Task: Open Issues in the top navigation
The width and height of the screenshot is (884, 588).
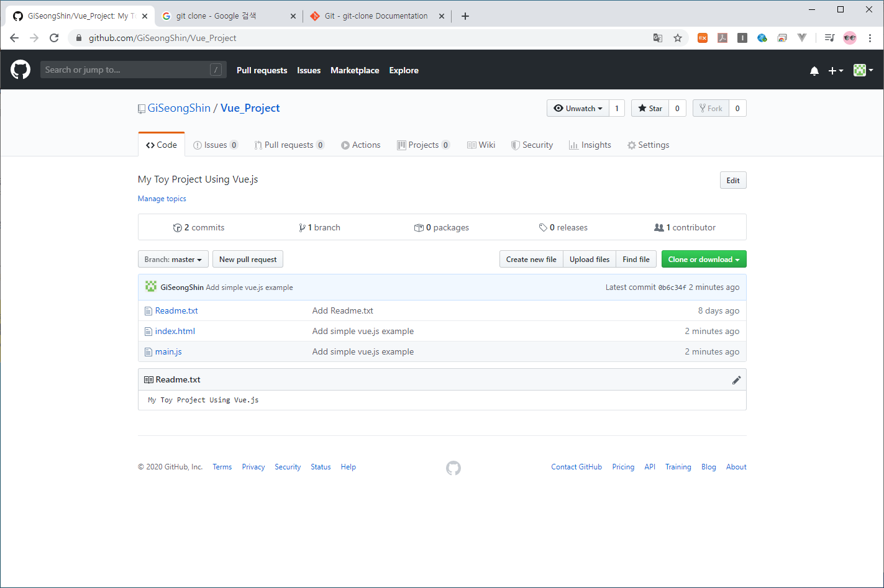Action: (309, 70)
